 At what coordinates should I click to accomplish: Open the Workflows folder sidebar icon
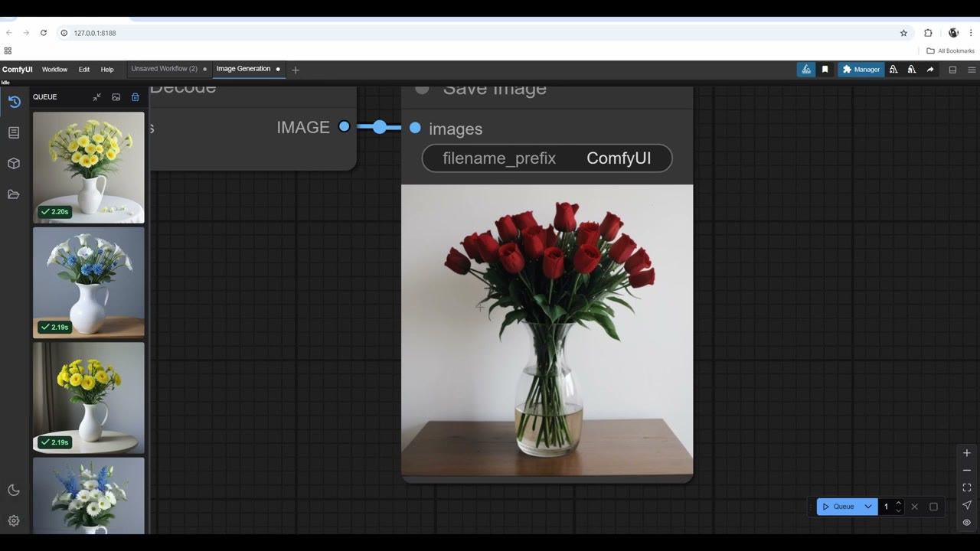(x=14, y=194)
